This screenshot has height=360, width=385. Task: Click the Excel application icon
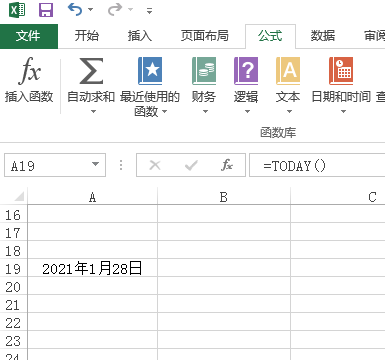tap(17, 10)
